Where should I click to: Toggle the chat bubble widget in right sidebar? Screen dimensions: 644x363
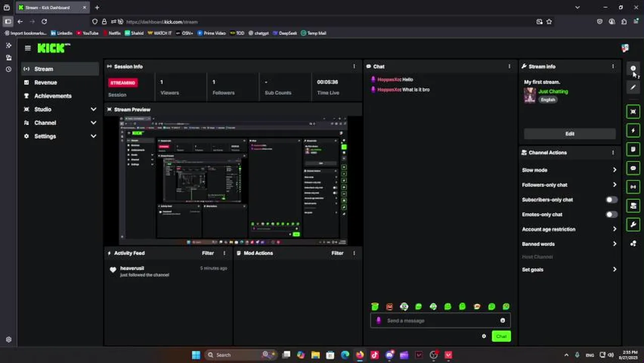pos(633,168)
